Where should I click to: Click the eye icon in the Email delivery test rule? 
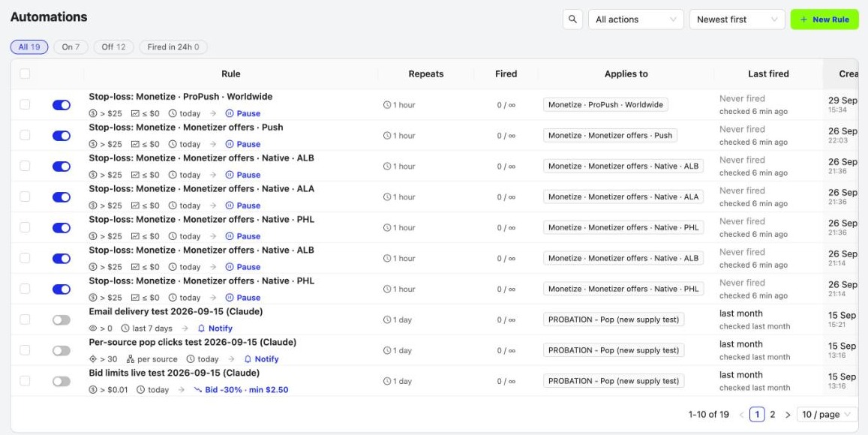point(93,328)
